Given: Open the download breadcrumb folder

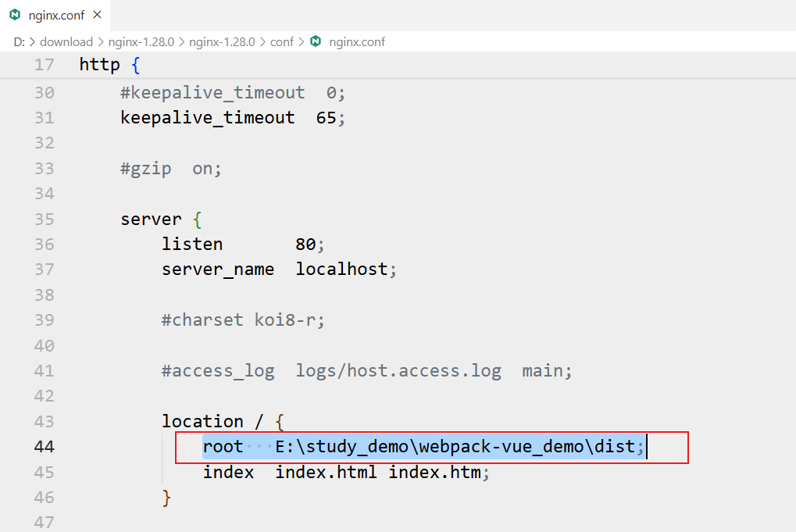Looking at the screenshot, I should 66,41.
